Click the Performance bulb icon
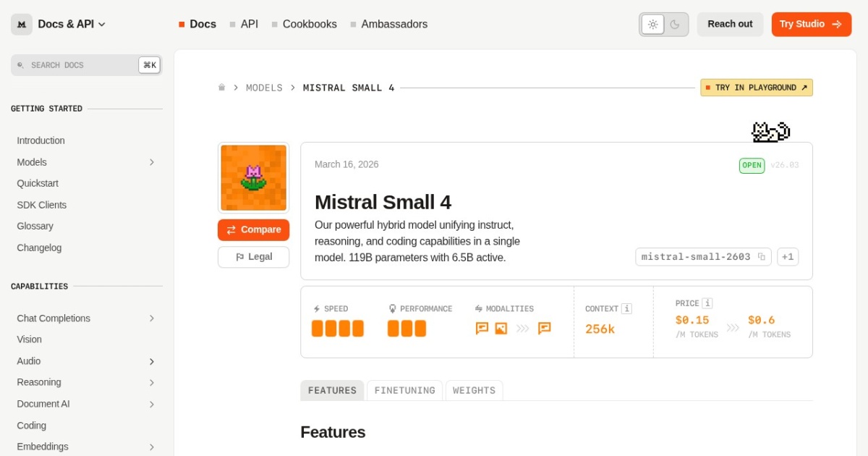The height and width of the screenshot is (456, 868). pyautogui.click(x=392, y=309)
